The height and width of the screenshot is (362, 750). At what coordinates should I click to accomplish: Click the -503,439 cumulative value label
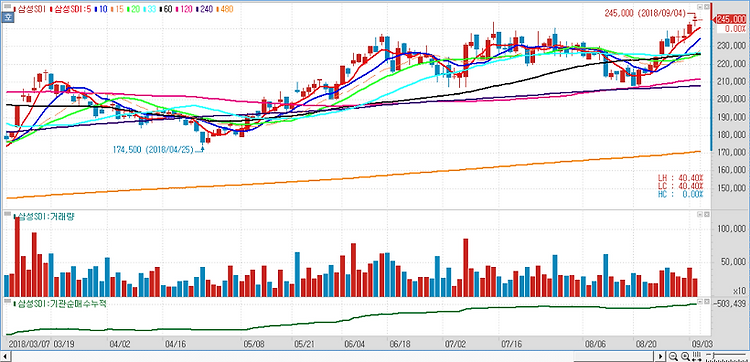729,303
